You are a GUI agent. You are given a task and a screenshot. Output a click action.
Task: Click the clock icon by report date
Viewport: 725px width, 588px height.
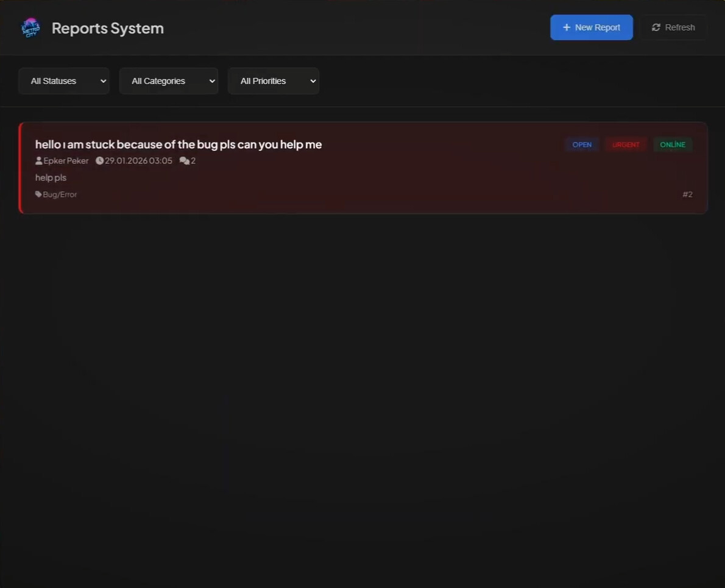(x=99, y=161)
